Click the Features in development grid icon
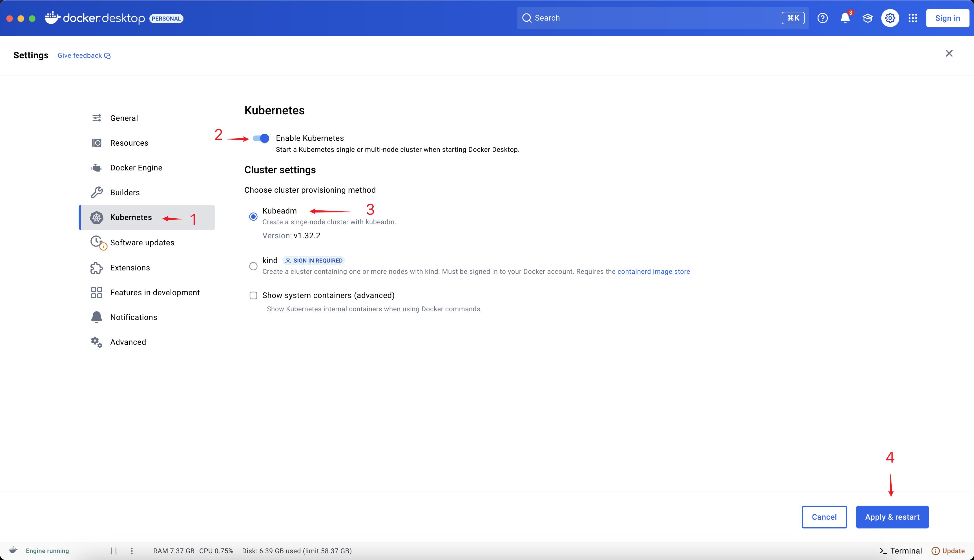The image size is (974, 560). pyautogui.click(x=97, y=293)
